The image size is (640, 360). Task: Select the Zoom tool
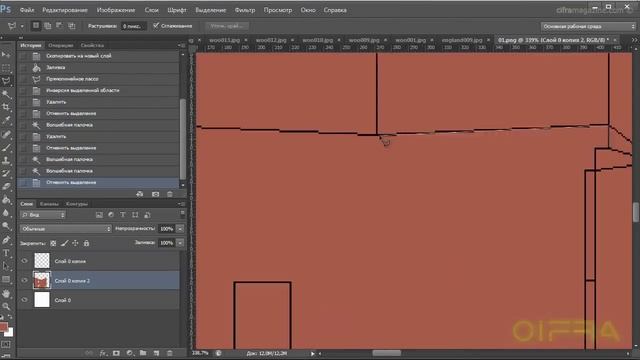(x=6, y=306)
